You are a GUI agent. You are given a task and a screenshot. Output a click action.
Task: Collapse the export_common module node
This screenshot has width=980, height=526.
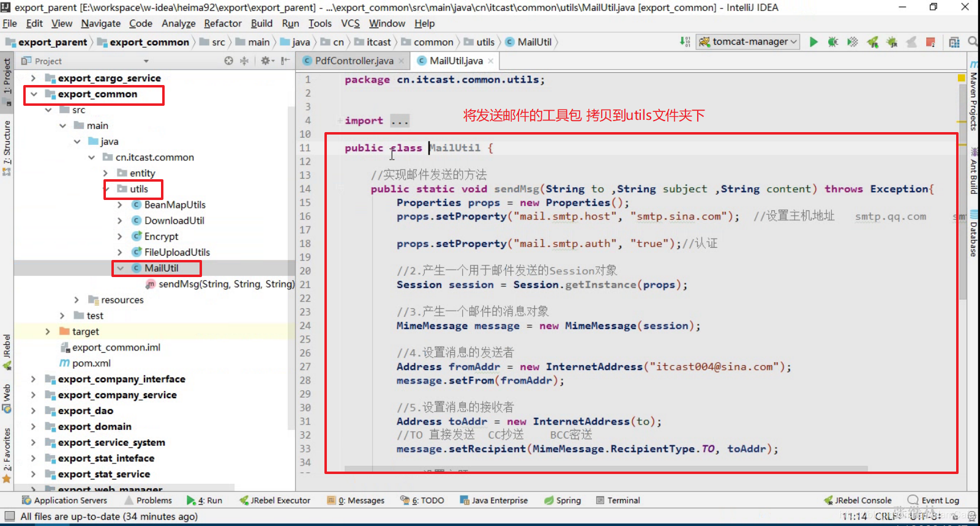pos(34,94)
